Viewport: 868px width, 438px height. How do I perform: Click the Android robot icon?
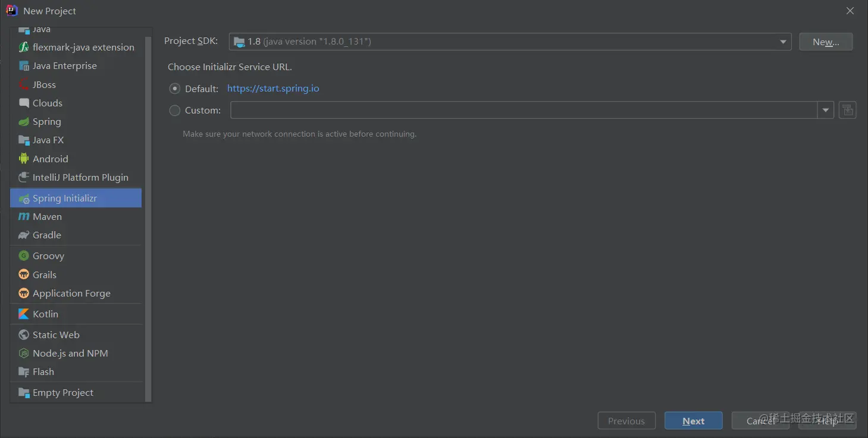[24, 159]
